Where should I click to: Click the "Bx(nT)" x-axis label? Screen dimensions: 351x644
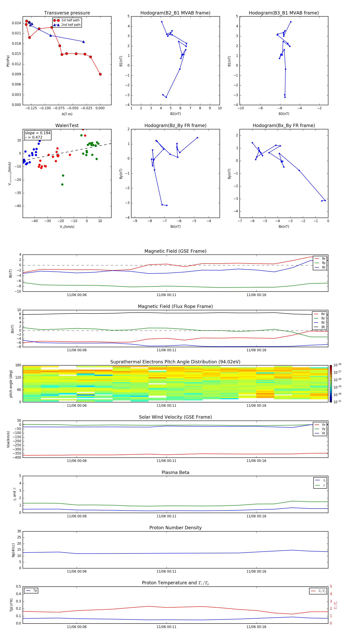284,227
